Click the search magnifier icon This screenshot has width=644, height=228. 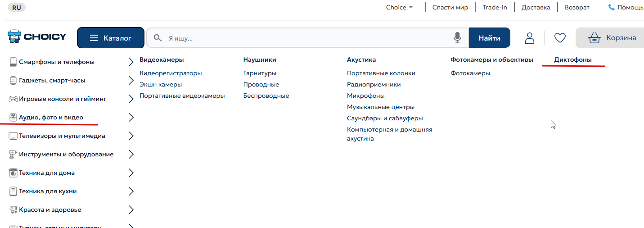158,38
